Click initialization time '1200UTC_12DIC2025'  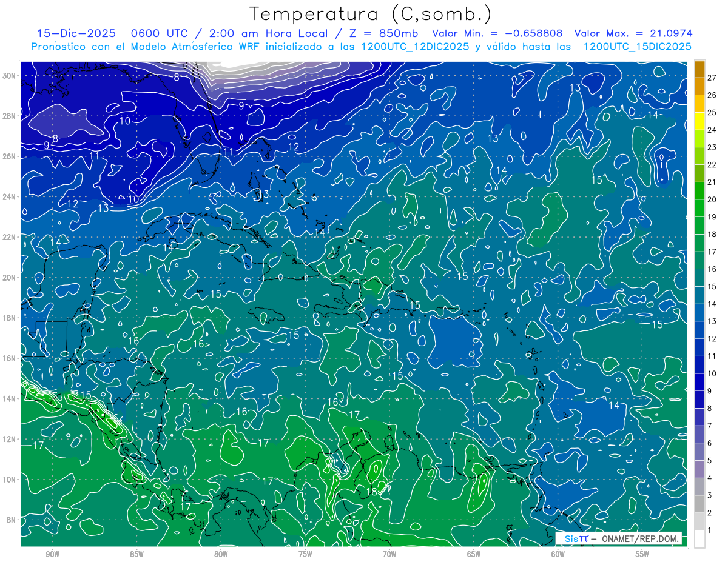[x=416, y=47]
